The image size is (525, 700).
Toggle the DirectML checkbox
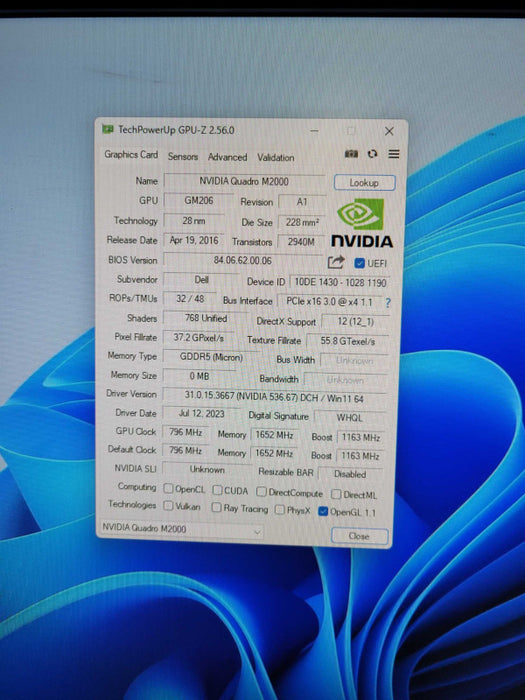[336, 494]
